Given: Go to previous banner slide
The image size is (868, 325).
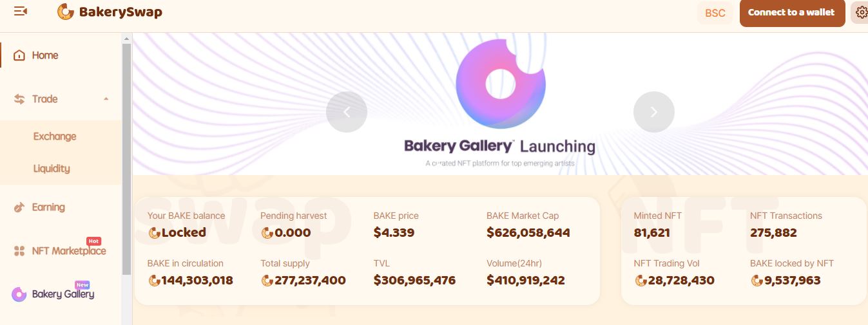Looking at the screenshot, I should [347, 112].
